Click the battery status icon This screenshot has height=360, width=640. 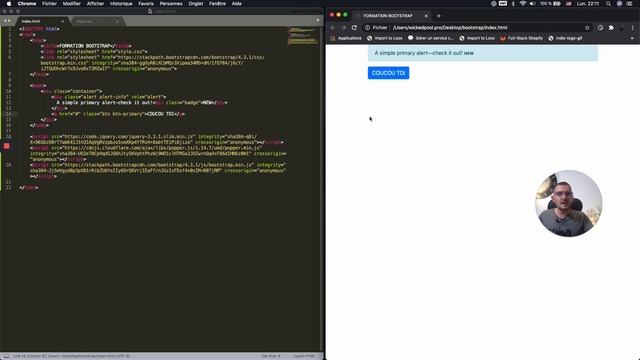click(557, 4)
